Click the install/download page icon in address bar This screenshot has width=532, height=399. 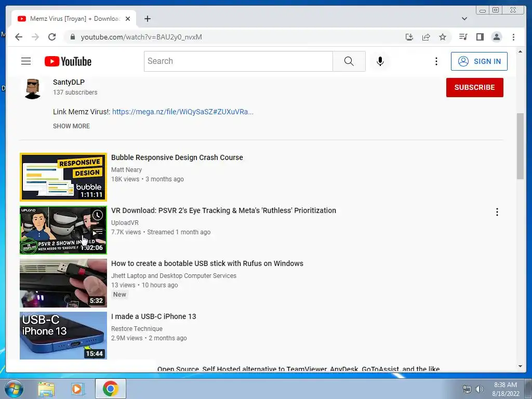(x=409, y=37)
